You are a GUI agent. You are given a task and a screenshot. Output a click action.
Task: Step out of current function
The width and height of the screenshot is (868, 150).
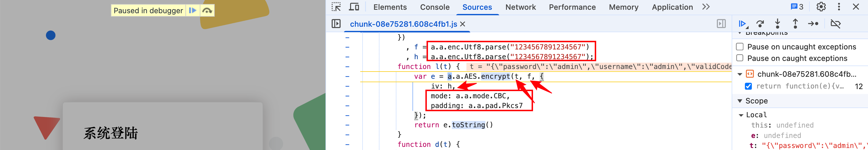pos(795,24)
